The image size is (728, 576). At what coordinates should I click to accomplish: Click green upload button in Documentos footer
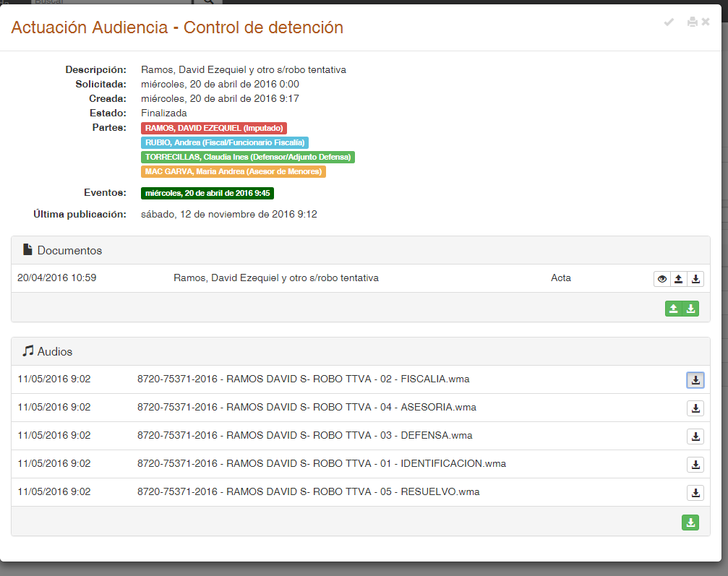click(x=674, y=309)
